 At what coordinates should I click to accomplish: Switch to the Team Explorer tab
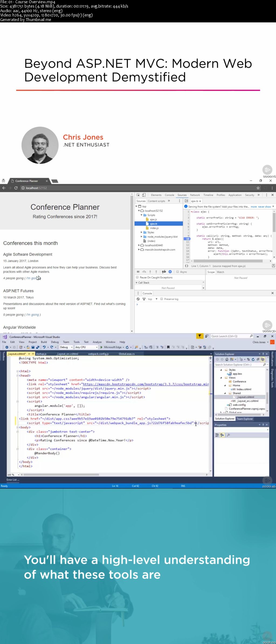coord(245,419)
